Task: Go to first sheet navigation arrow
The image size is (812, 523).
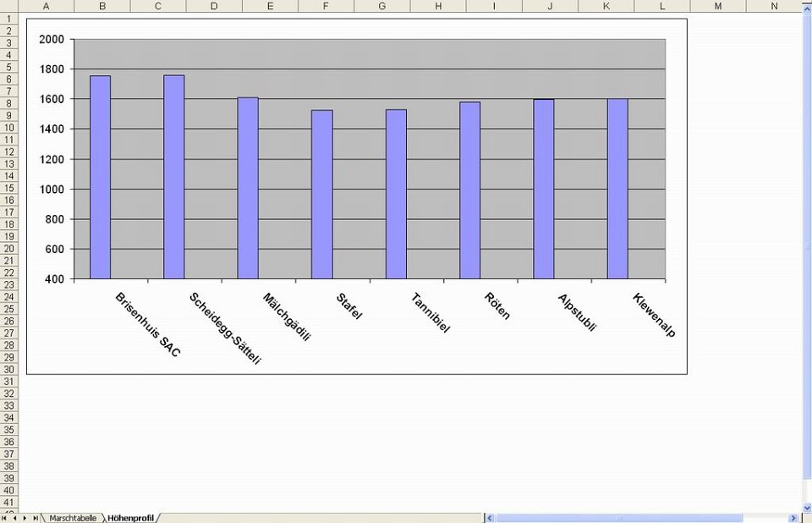Action: click(5, 518)
